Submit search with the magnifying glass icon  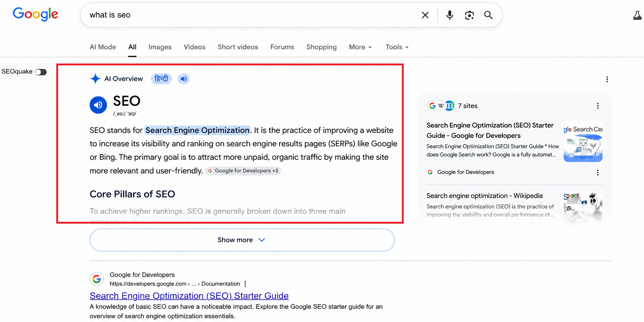coord(488,15)
